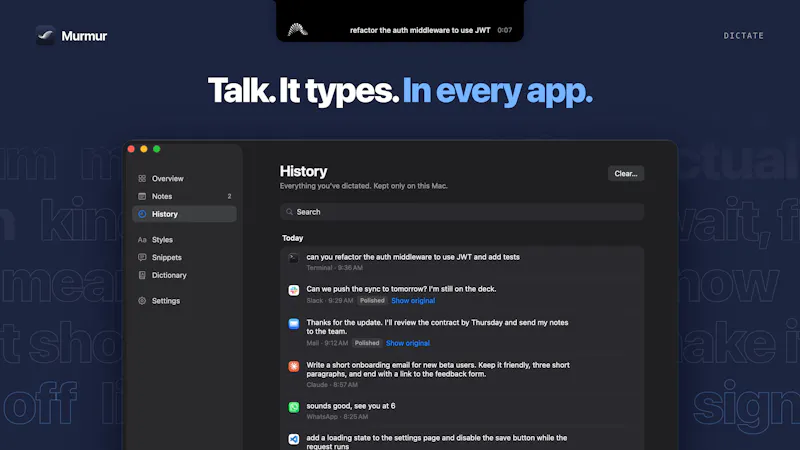800x450 pixels.
Task: Click the search magnifier icon
Action: click(x=289, y=212)
